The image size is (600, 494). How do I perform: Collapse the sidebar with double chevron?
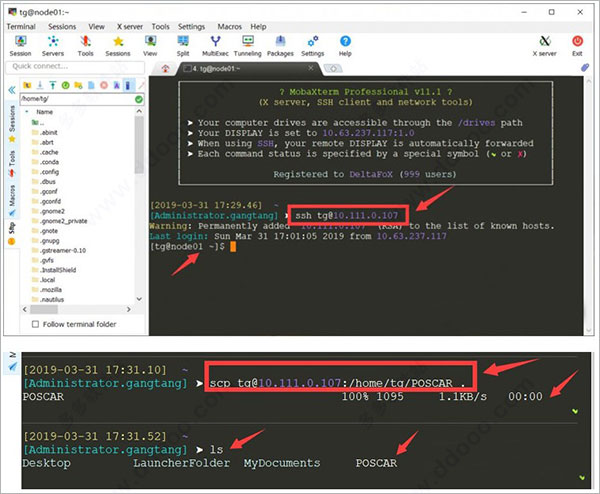coord(12,89)
